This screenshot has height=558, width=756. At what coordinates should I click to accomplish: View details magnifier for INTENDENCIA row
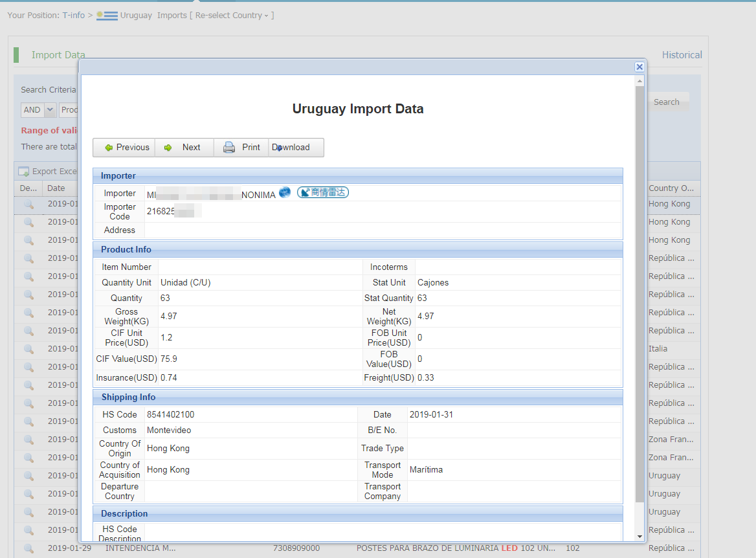click(28, 548)
